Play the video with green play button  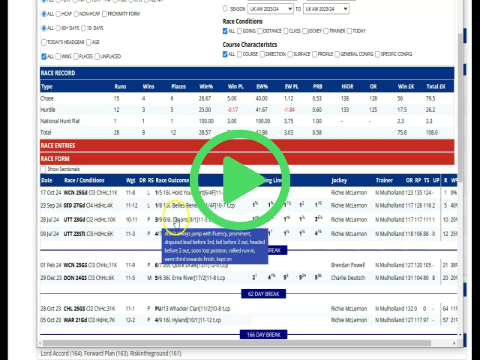coord(240,180)
